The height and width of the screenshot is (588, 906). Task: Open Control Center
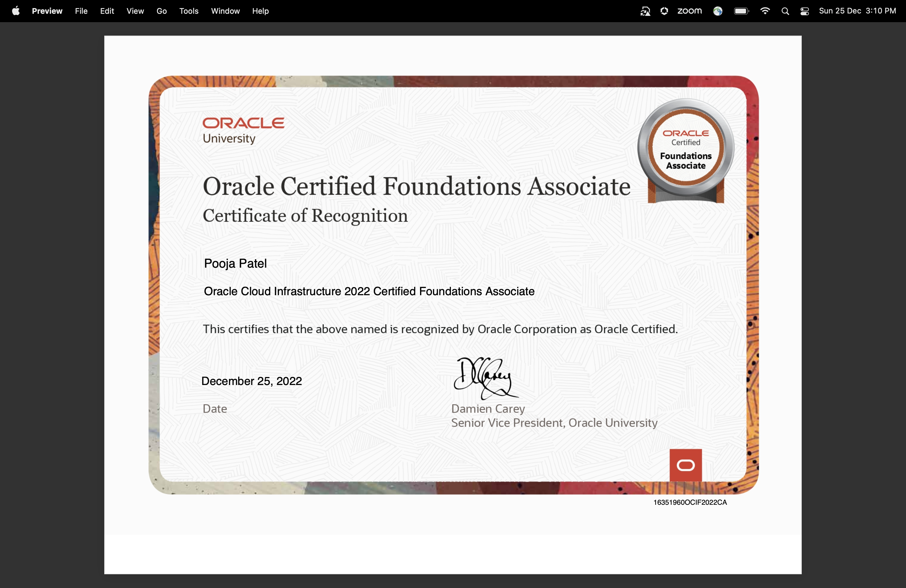point(804,11)
